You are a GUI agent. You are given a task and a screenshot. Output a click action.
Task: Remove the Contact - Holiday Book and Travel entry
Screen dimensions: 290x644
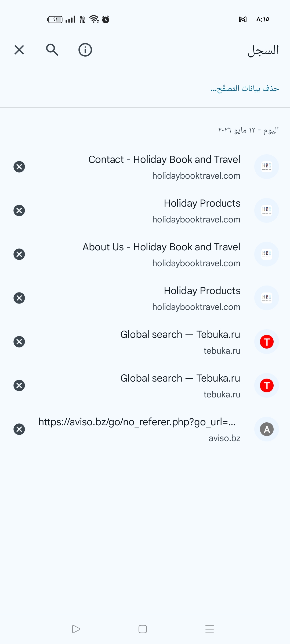tap(19, 167)
